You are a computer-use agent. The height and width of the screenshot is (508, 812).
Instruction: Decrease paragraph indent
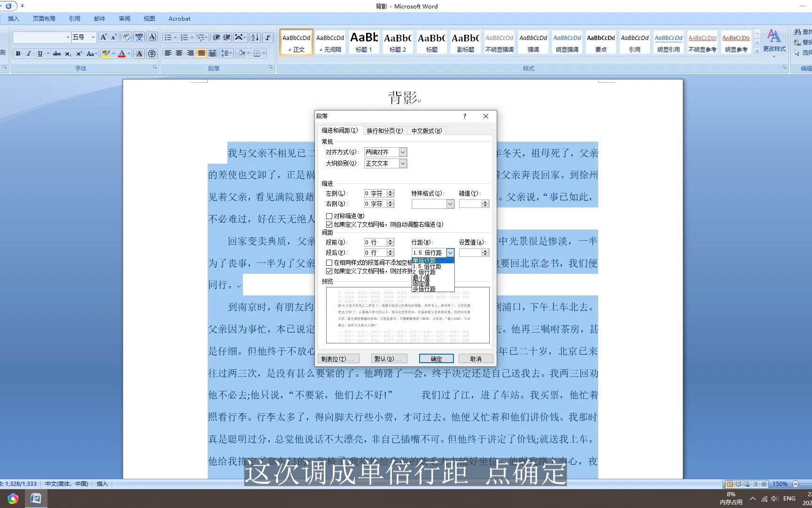click(x=216, y=37)
